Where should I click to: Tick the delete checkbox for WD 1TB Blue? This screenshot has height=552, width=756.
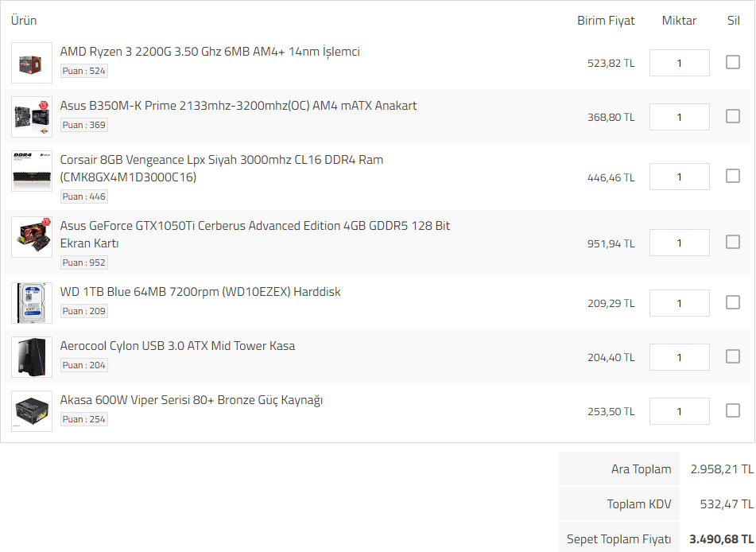733,302
